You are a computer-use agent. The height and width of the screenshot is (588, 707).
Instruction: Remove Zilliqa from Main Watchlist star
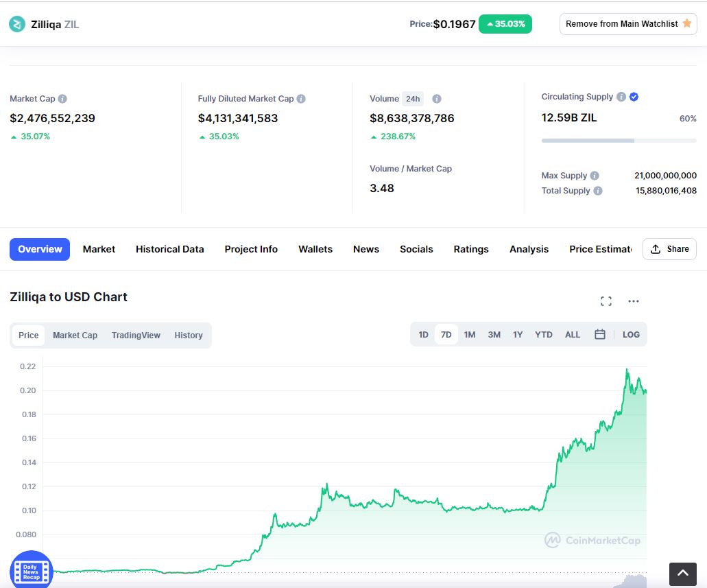coord(686,23)
